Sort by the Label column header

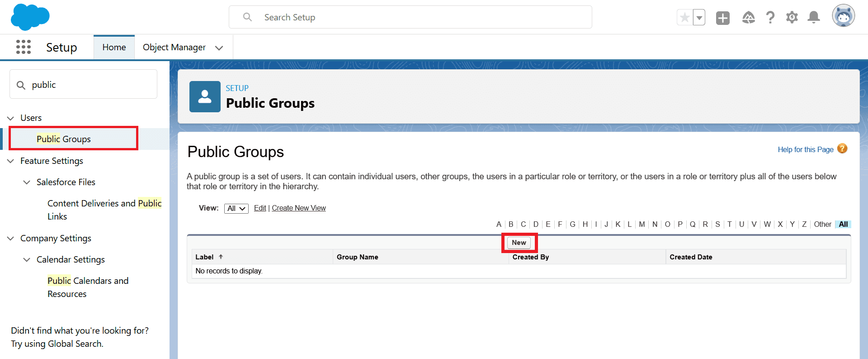(204, 257)
